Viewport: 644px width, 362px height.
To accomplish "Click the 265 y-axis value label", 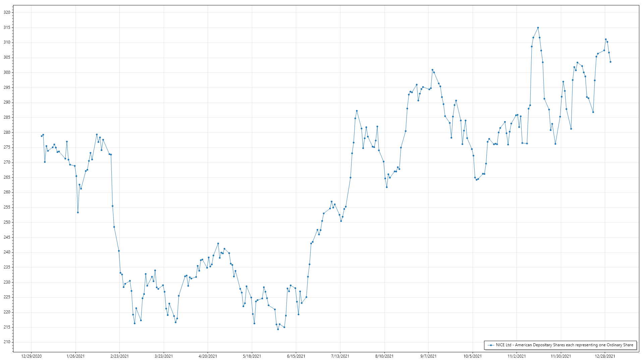I will click(7, 177).
